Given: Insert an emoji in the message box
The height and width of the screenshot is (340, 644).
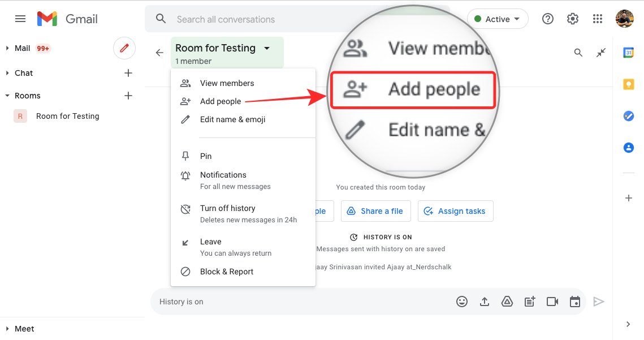Looking at the screenshot, I should coord(462,302).
